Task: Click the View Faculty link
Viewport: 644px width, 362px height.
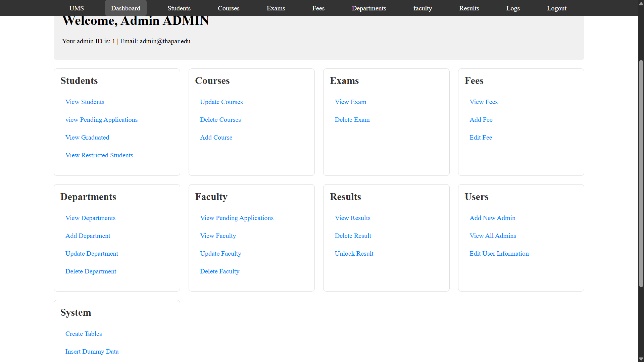Action: tap(218, 236)
